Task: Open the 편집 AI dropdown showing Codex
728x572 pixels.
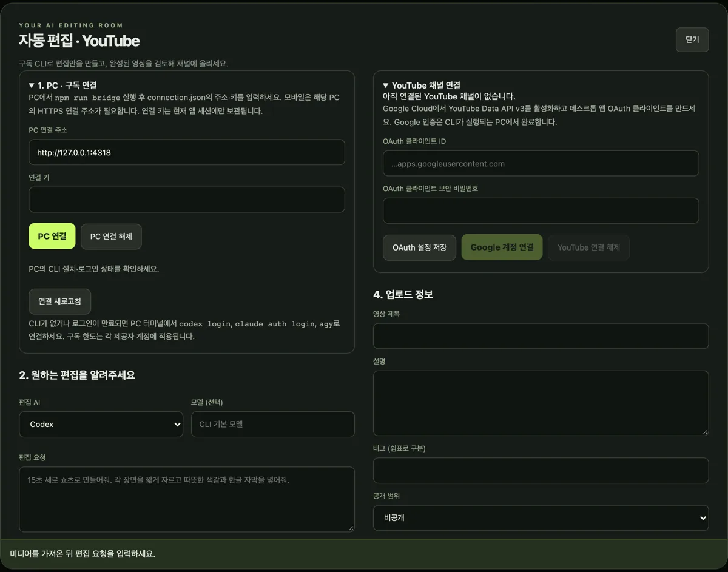Action: (101, 425)
